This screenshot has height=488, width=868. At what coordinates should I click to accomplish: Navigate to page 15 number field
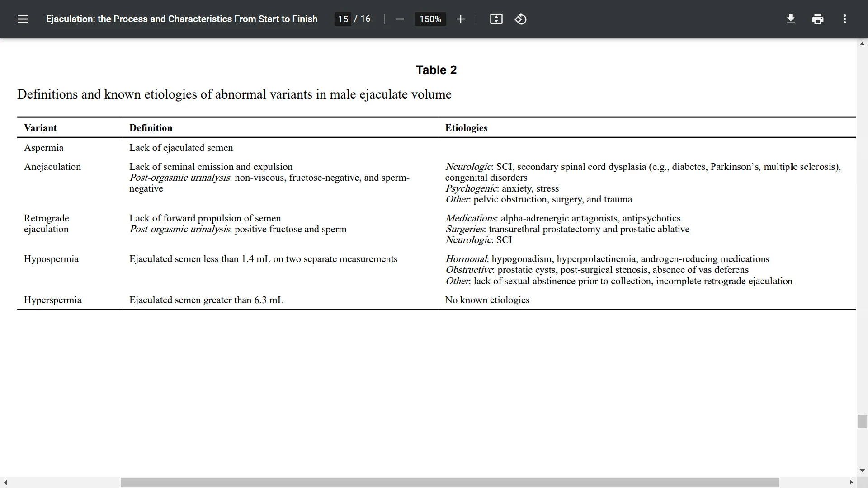coord(343,19)
